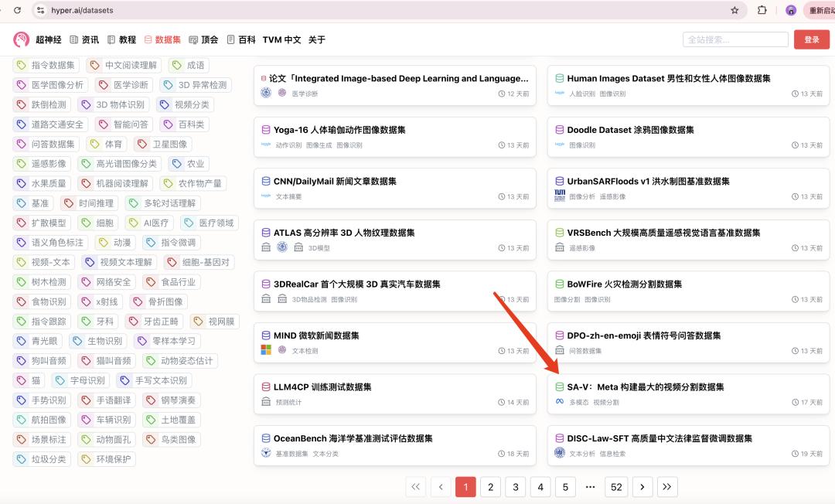835x504 pixels.
Task: Open the browser profile avatar
Action: click(x=791, y=10)
